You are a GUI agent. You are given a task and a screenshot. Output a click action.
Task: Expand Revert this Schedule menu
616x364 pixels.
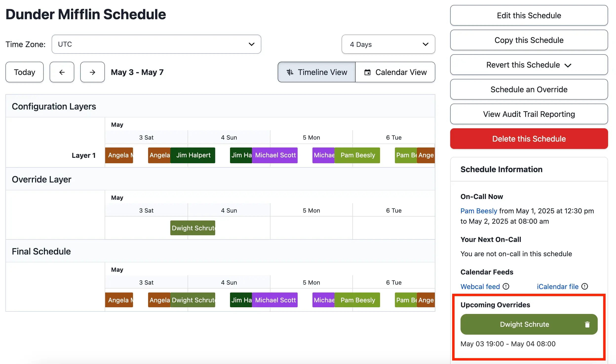tap(529, 65)
